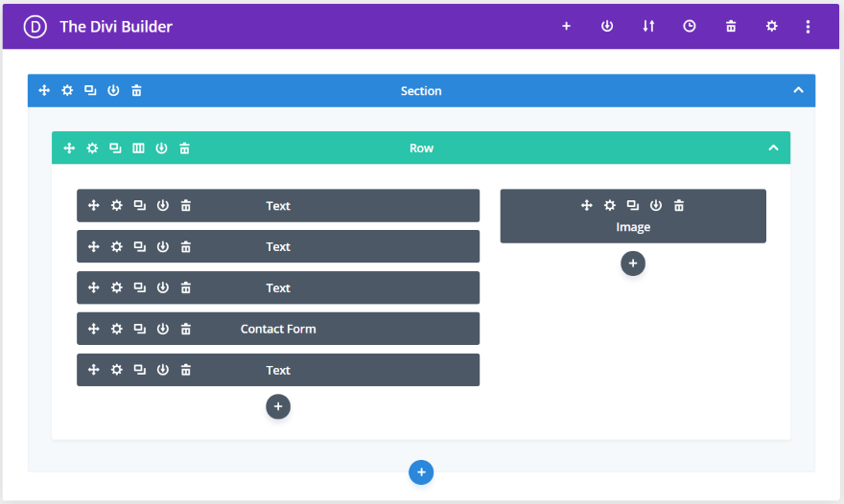The height and width of the screenshot is (504, 844).
Task: Add new module below the Image module
Action: coord(633,263)
